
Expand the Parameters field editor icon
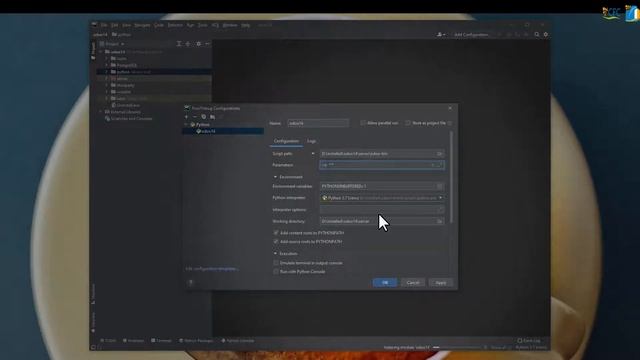point(440,165)
